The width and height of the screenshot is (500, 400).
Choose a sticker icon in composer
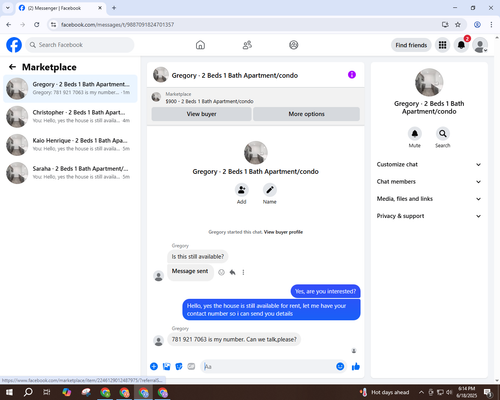coord(179,367)
